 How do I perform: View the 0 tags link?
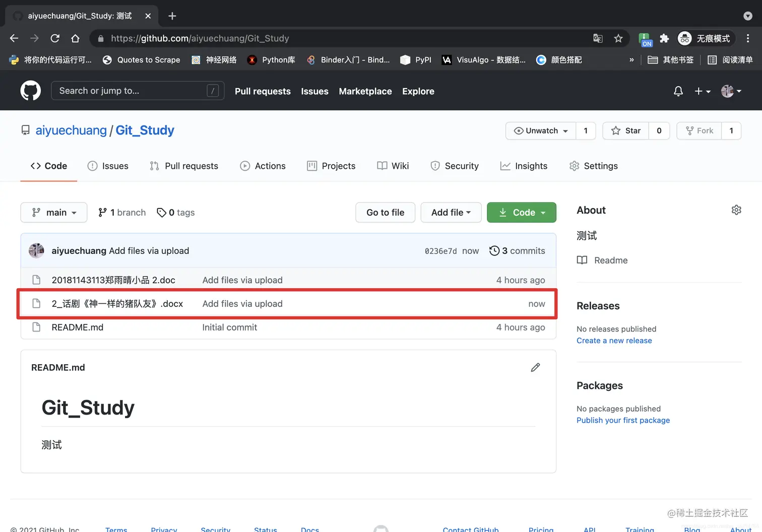pos(175,213)
